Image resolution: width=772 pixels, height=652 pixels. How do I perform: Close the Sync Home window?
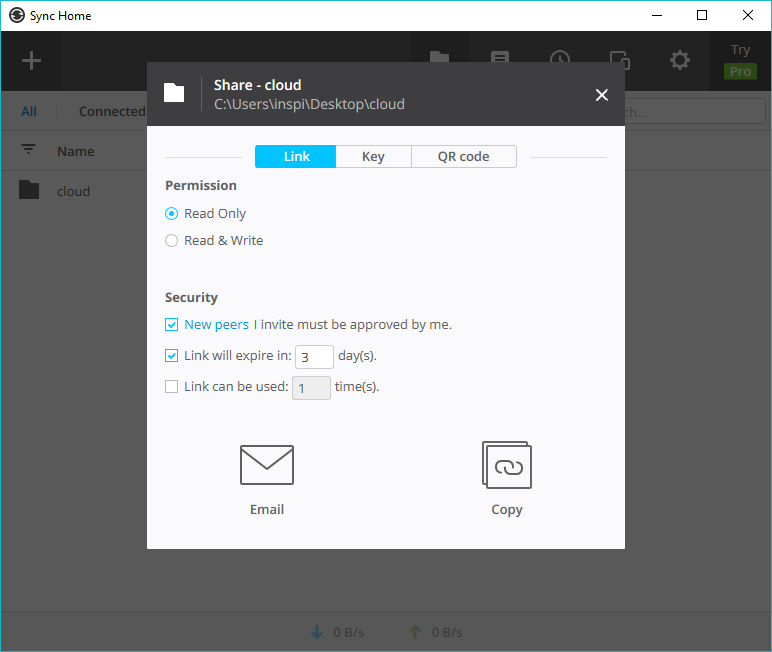(747, 15)
